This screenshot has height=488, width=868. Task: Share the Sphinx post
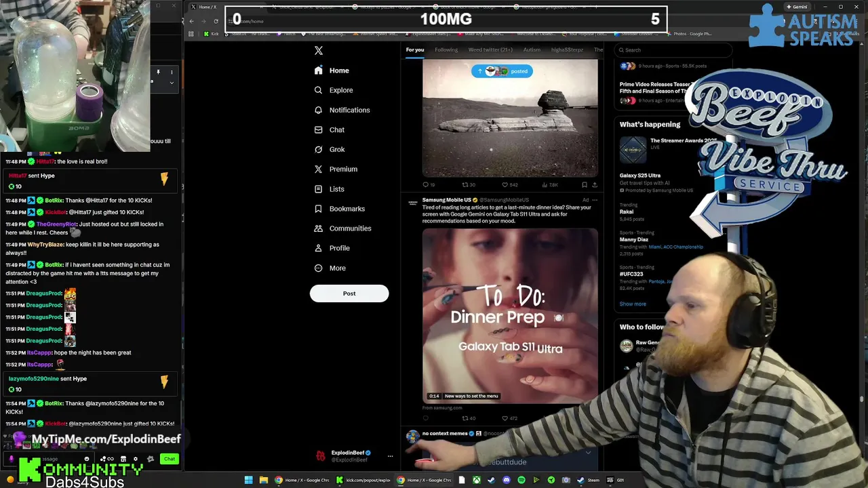click(595, 184)
